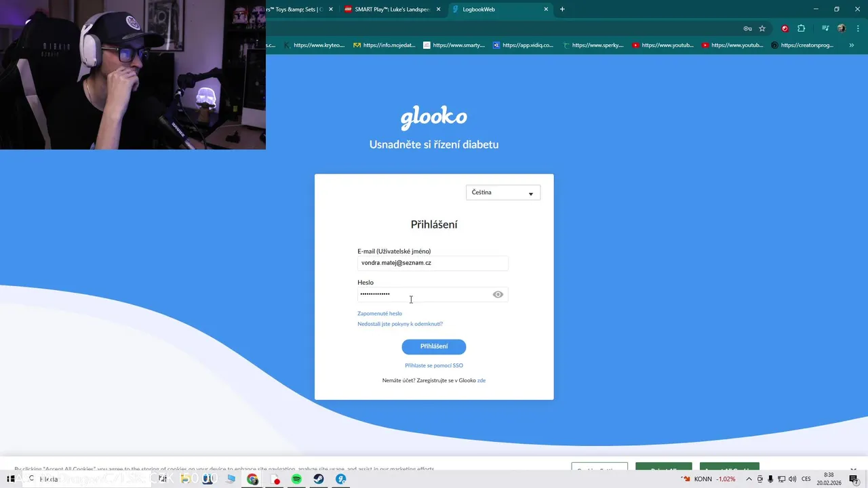
Task: Open the smarty bookmark
Action: click(x=454, y=45)
